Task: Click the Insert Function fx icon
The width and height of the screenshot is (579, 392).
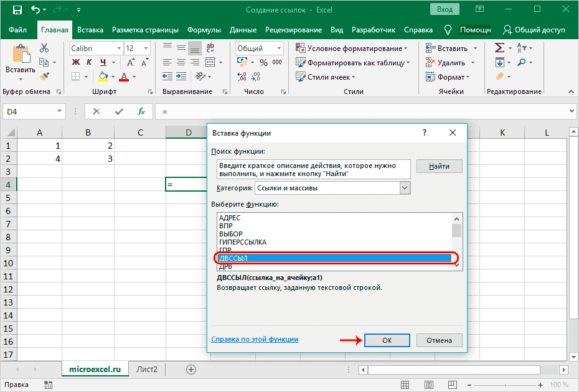Action: tap(141, 111)
